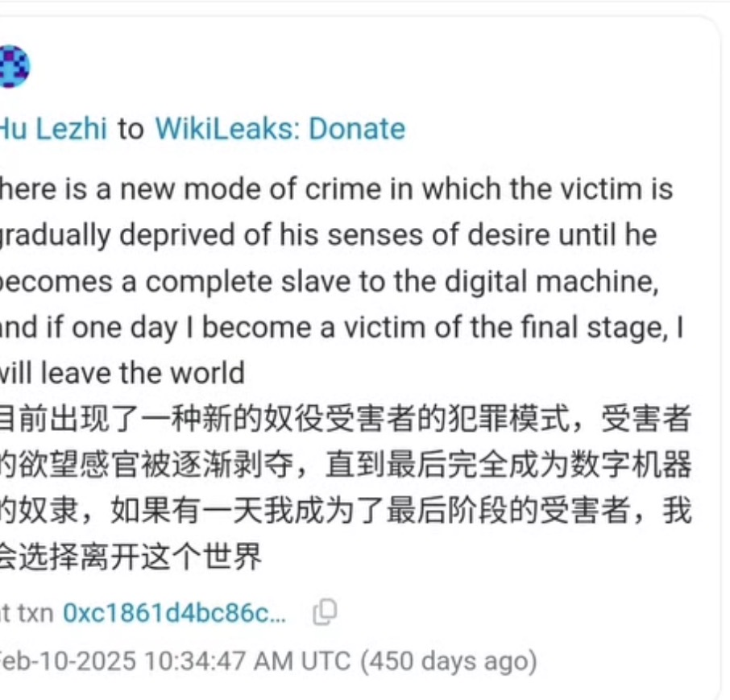Click the sender's blue identicon avatar

[x=15, y=67]
